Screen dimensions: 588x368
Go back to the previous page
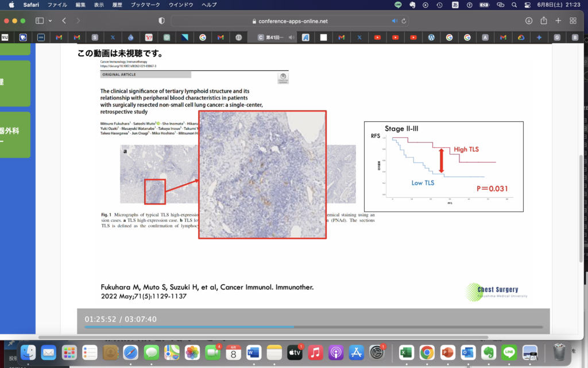coord(64,21)
